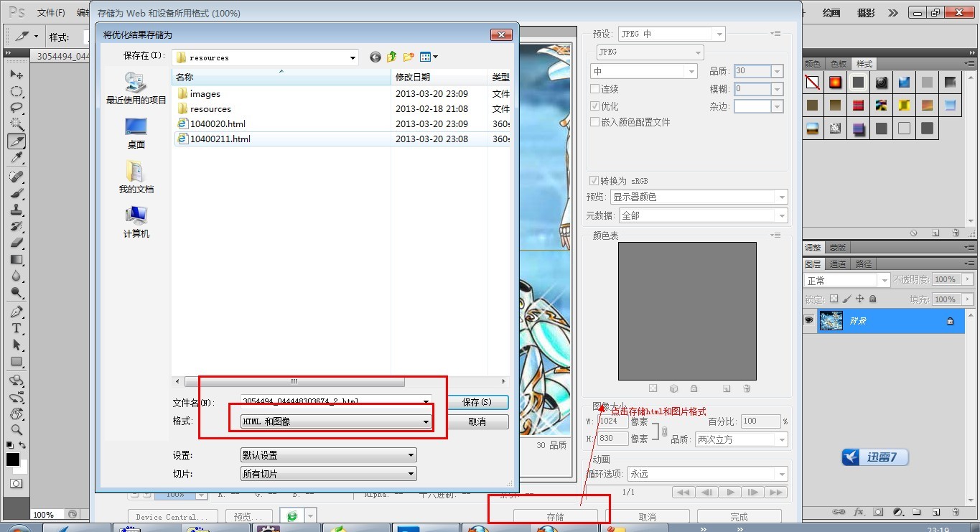The image size is (980, 532).
Task: Switch to the 色板 panel tab
Action: (839, 64)
